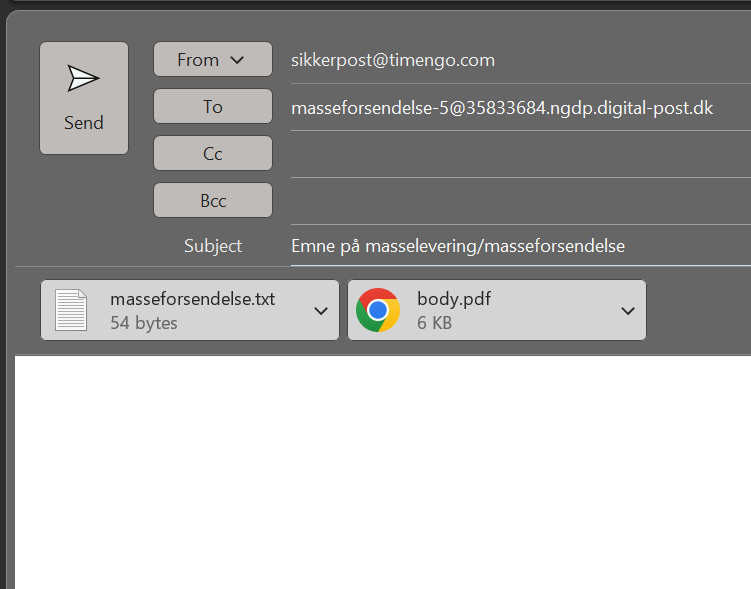Screen dimensions: 751x589
Task: Click the Subject label
Action: coord(213,246)
